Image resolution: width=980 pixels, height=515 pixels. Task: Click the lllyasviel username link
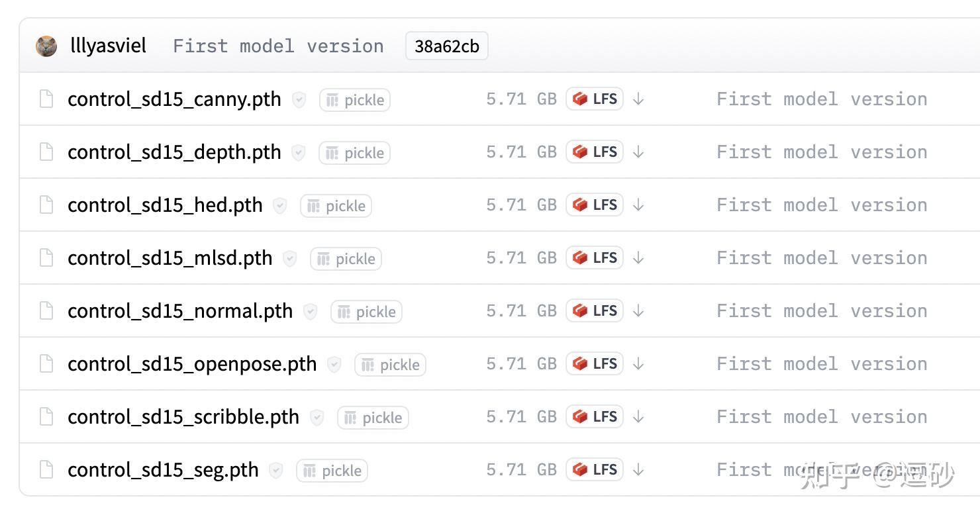tap(108, 46)
